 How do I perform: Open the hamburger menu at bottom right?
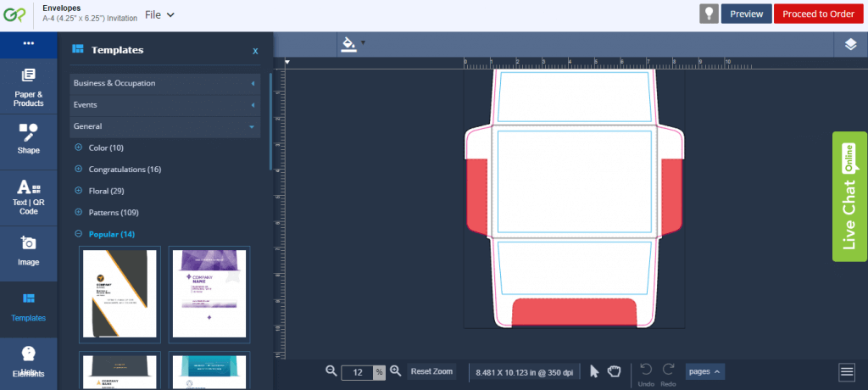coord(846,371)
